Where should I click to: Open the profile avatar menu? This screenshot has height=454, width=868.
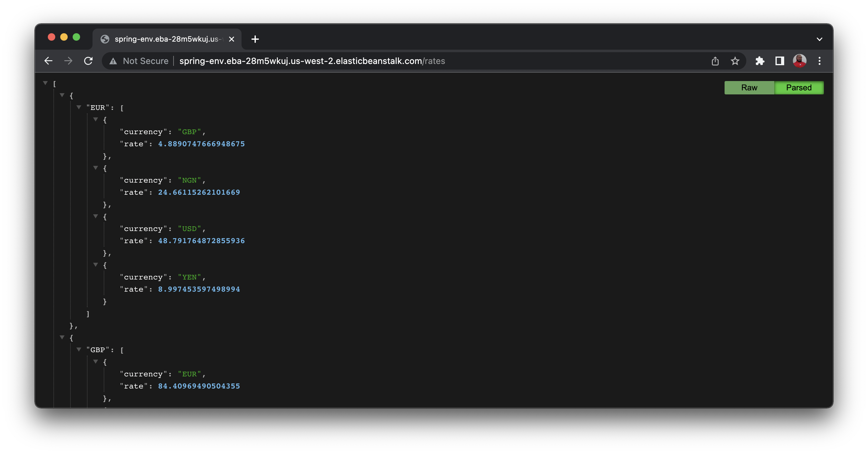[x=799, y=61]
